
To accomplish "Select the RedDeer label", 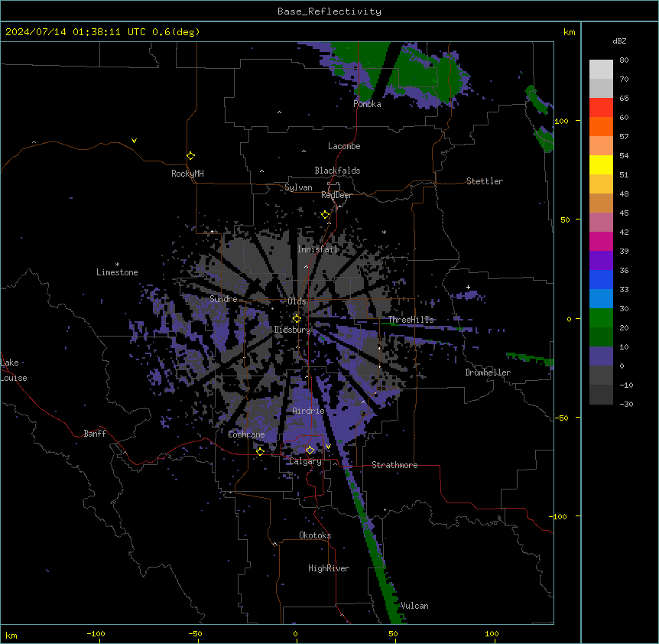I will pyautogui.click(x=336, y=195).
